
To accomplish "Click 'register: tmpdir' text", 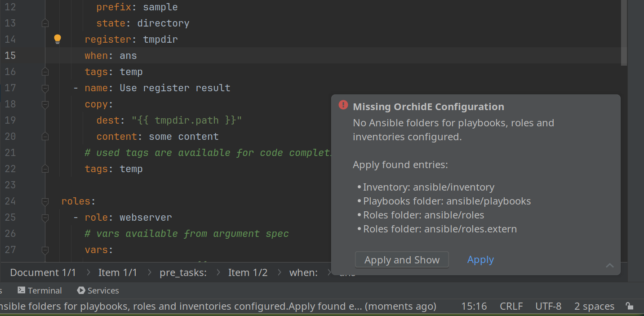I will click(x=131, y=39).
